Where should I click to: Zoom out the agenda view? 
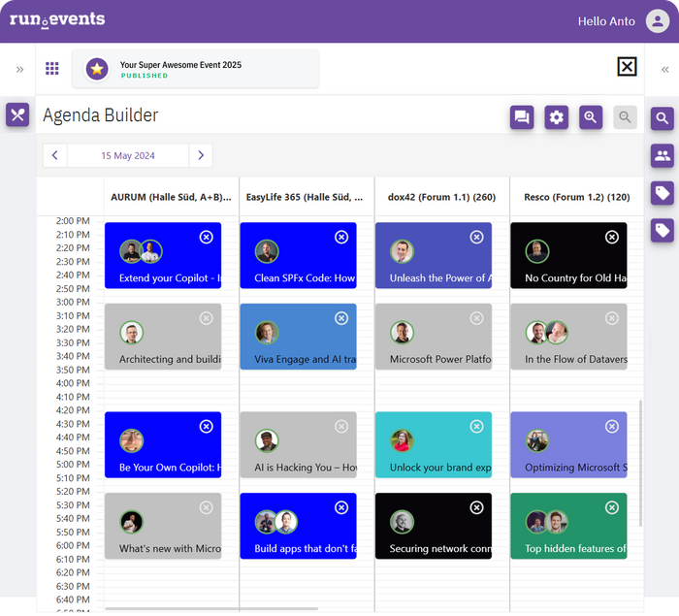click(x=625, y=117)
